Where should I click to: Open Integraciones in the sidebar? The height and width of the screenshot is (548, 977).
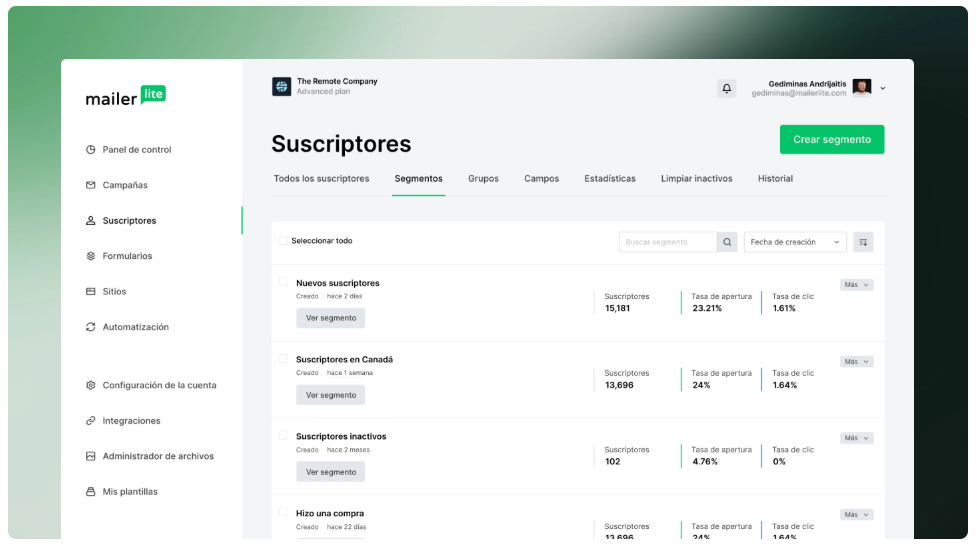coord(131,421)
